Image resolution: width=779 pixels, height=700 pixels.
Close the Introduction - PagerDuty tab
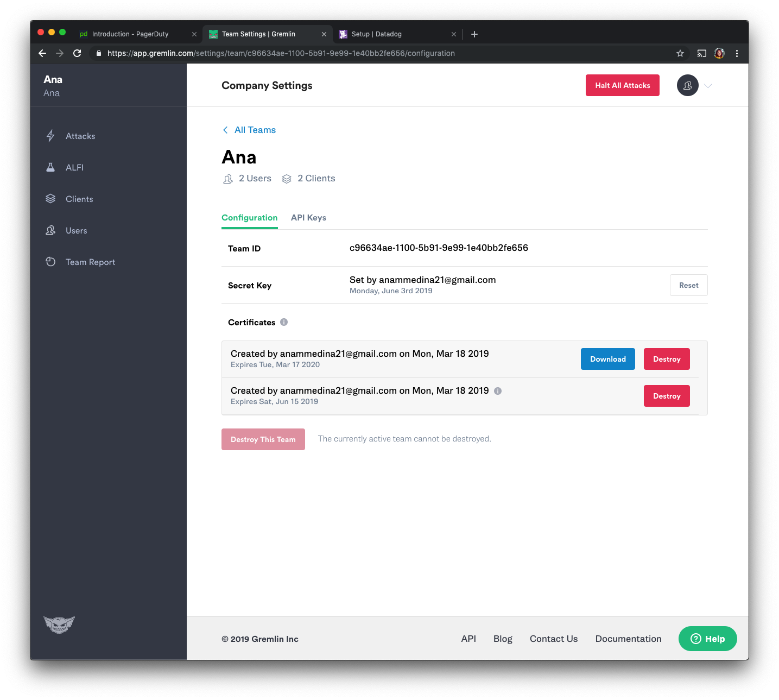pyautogui.click(x=194, y=34)
